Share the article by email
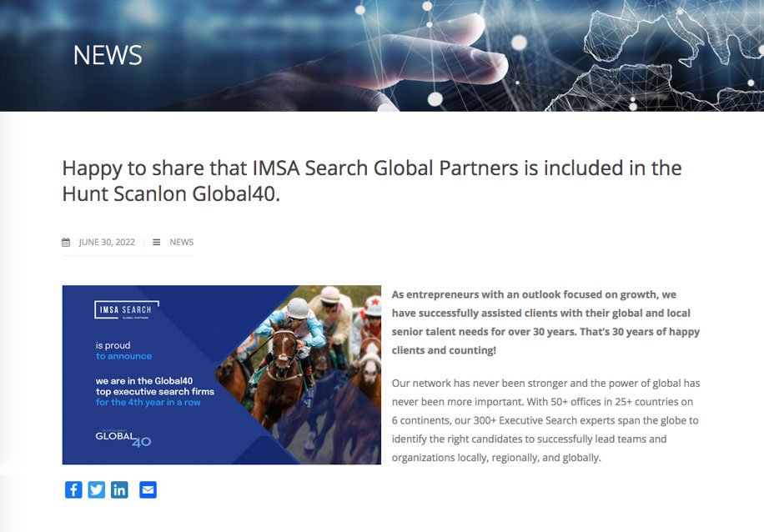The width and height of the screenshot is (764, 532). (x=148, y=489)
